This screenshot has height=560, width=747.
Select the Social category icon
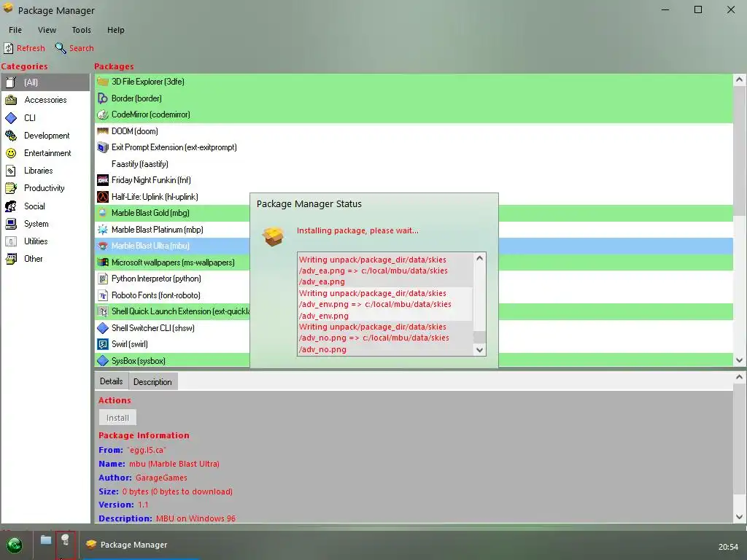point(11,206)
